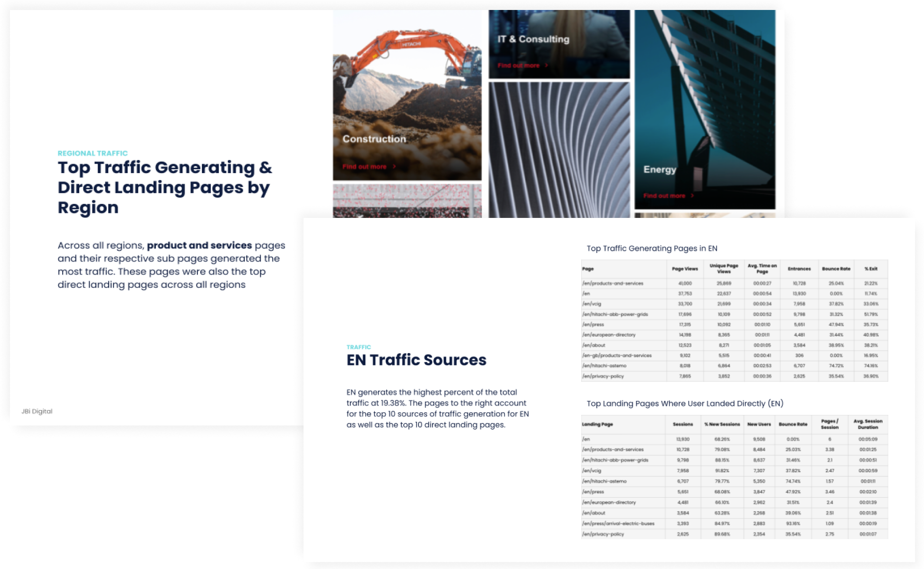Click the '% Exit' column header
The image size is (924, 569).
pyautogui.click(x=871, y=269)
